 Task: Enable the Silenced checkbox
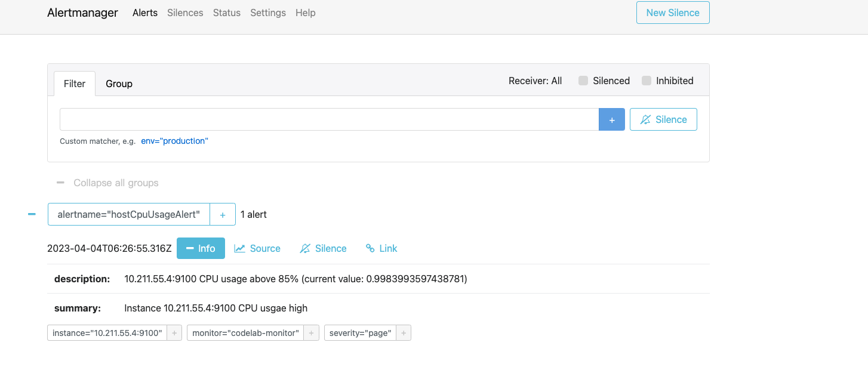(x=583, y=81)
